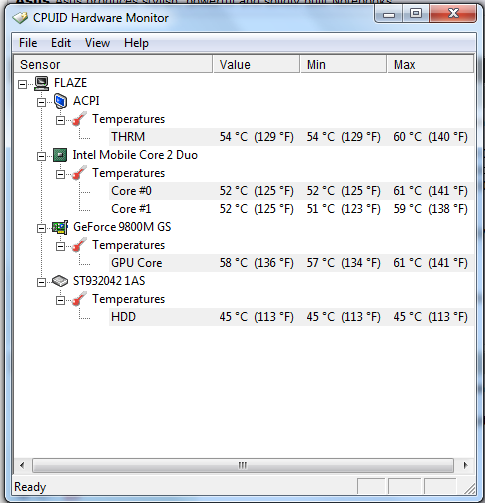Close the Hardware Monitor window
The height and width of the screenshot is (503, 485).
click(453, 14)
